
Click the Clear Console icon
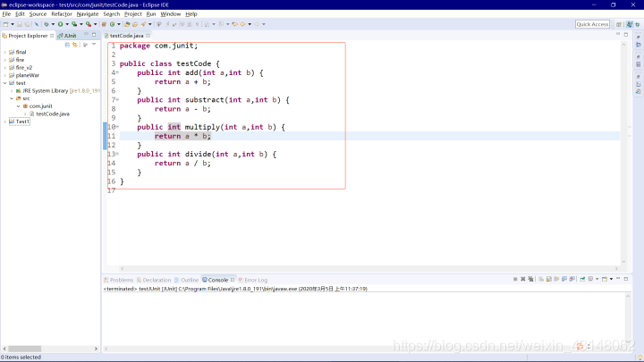(541, 279)
